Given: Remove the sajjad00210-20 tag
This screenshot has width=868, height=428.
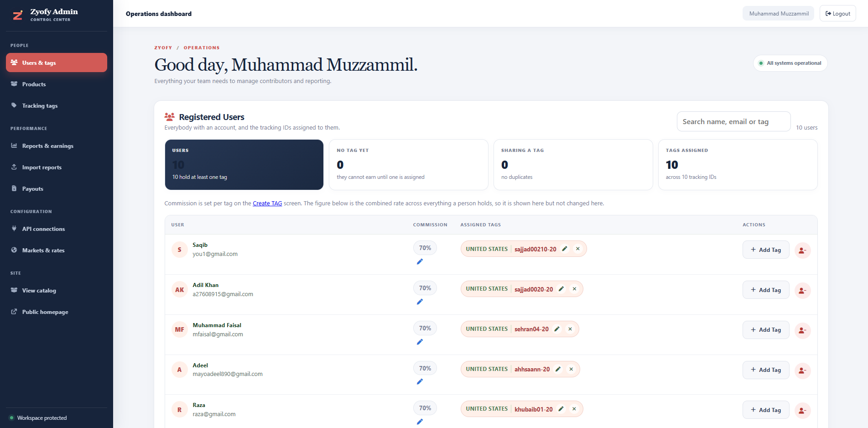Looking at the screenshot, I should 578,249.
